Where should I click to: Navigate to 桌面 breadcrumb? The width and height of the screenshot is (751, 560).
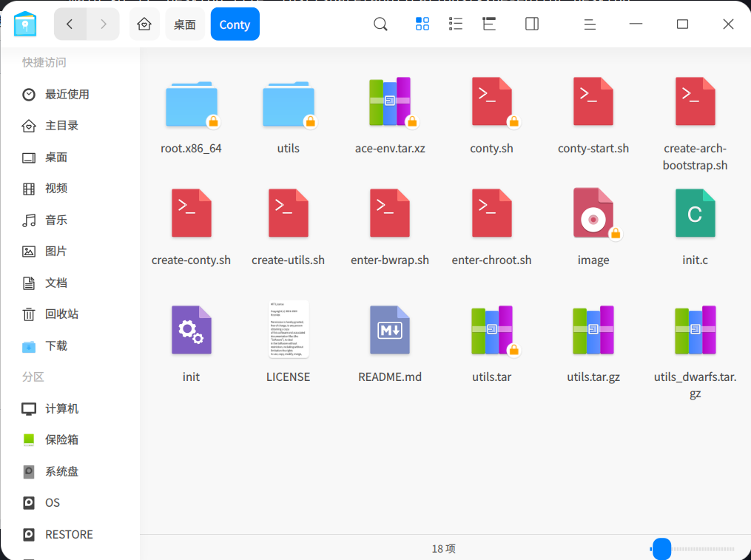click(x=185, y=24)
